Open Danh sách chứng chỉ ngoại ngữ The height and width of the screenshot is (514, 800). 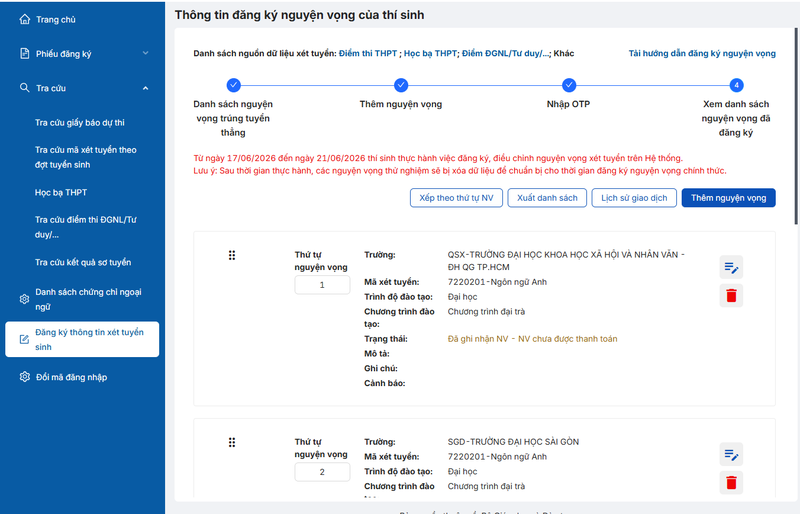pyautogui.click(x=88, y=299)
